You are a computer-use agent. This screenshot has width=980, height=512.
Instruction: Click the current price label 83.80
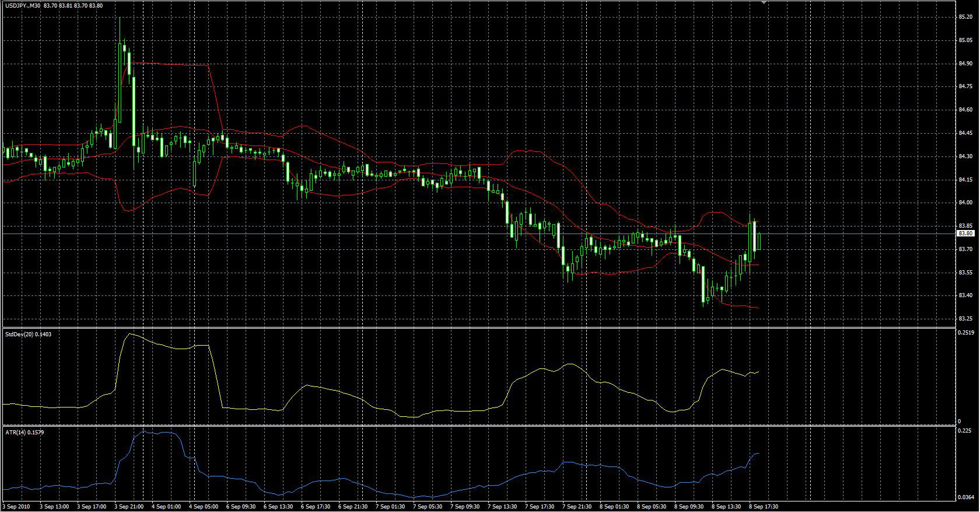(965, 234)
